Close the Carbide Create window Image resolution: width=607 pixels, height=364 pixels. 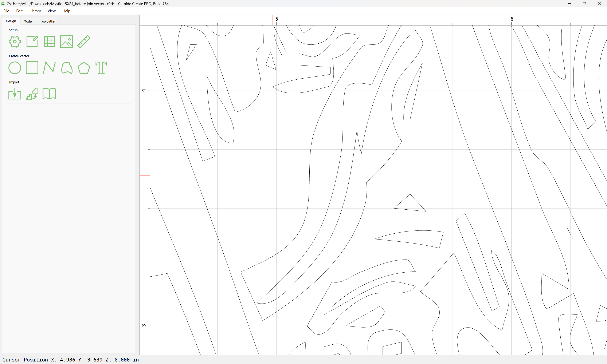599,4
